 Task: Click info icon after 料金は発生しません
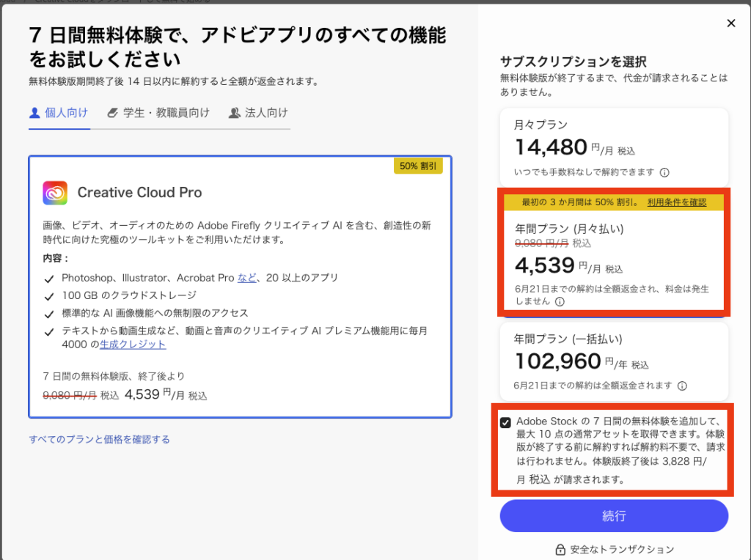point(560,301)
